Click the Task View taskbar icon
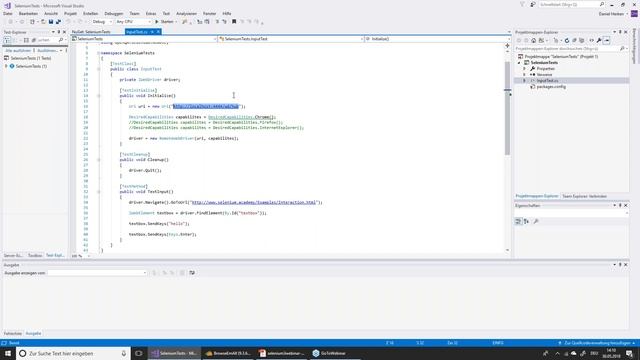640x360 pixels. [139, 353]
